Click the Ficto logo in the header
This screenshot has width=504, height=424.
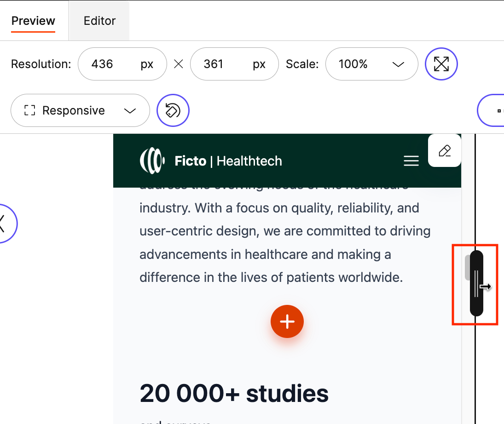[151, 160]
